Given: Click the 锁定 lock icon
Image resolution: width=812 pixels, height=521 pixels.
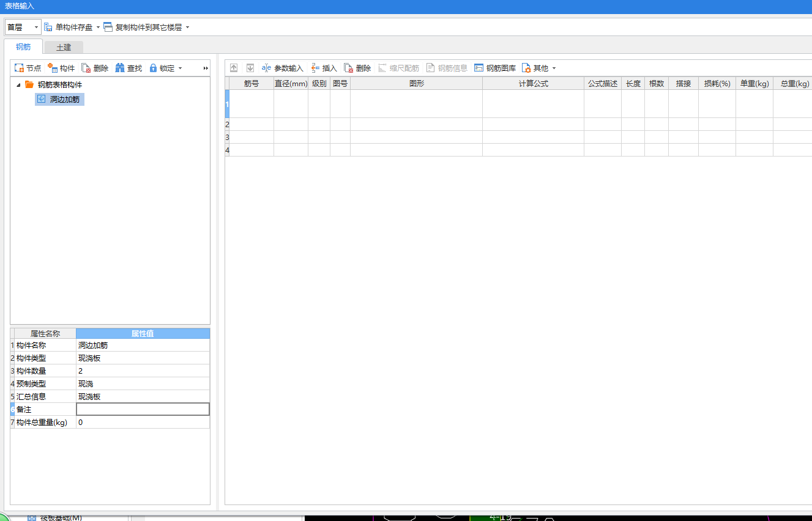Looking at the screenshot, I should [153, 68].
